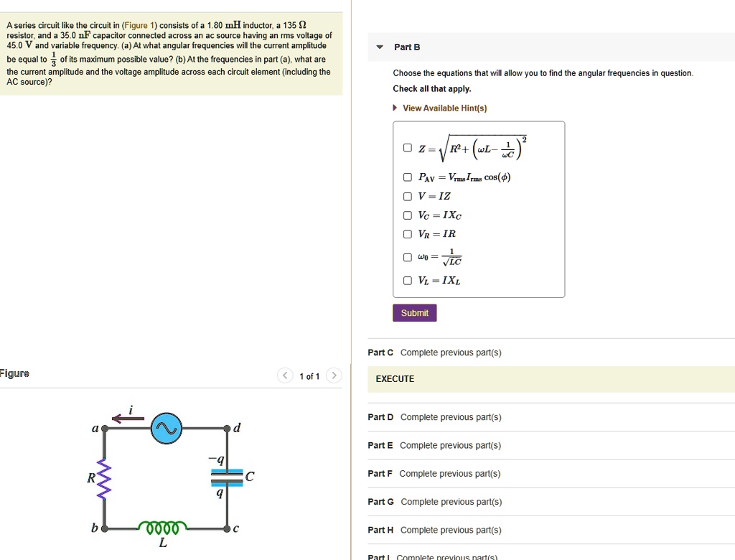The height and width of the screenshot is (560, 735).
Task: Check the average power PAV equation
Action: tap(408, 177)
